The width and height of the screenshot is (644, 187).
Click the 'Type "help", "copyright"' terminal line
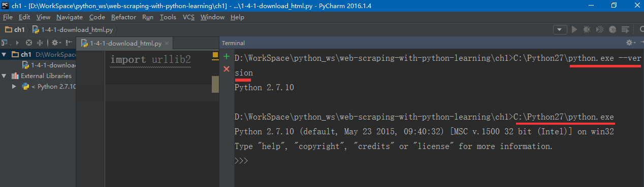coord(394,146)
